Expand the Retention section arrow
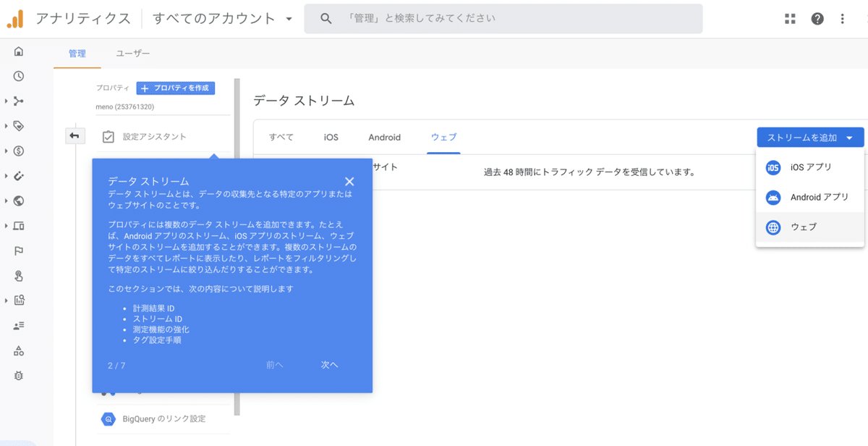868x446 pixels. pyautogui.click(x=7, y=176)
